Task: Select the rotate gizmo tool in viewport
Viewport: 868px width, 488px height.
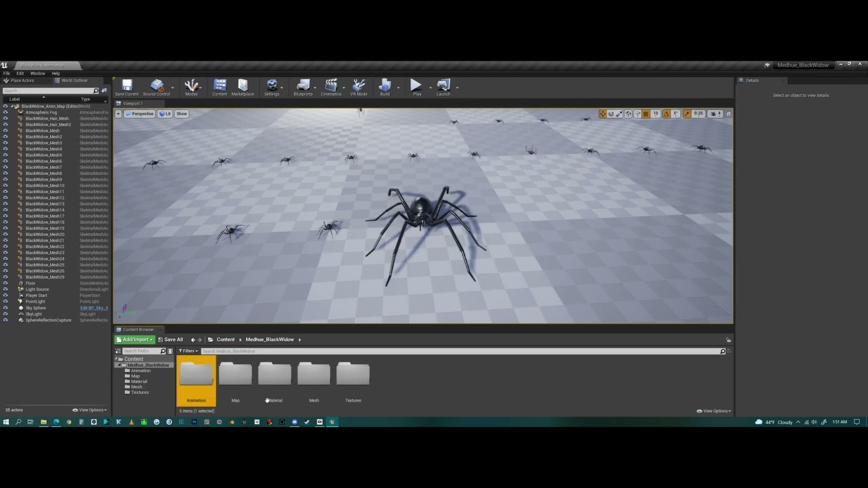Action: (611, 114)
